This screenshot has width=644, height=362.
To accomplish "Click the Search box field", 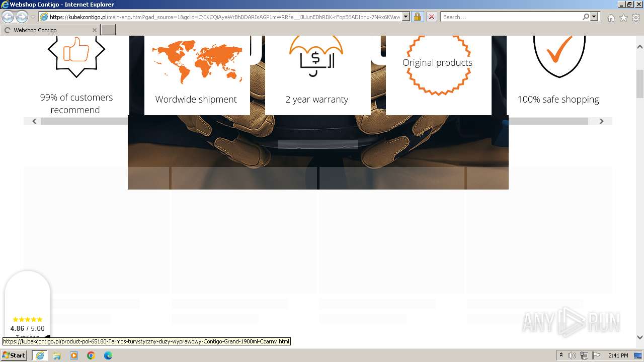I will tap(511, 17).
